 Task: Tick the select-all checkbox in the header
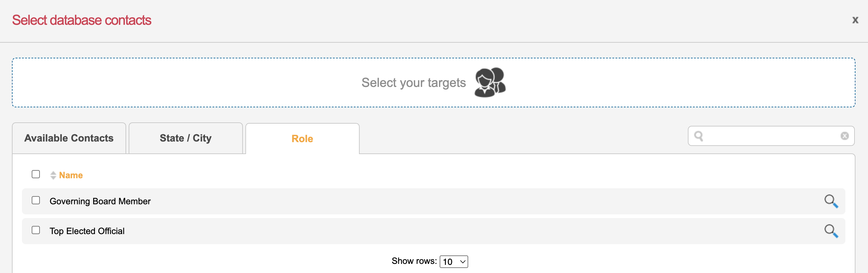[36, 174]
